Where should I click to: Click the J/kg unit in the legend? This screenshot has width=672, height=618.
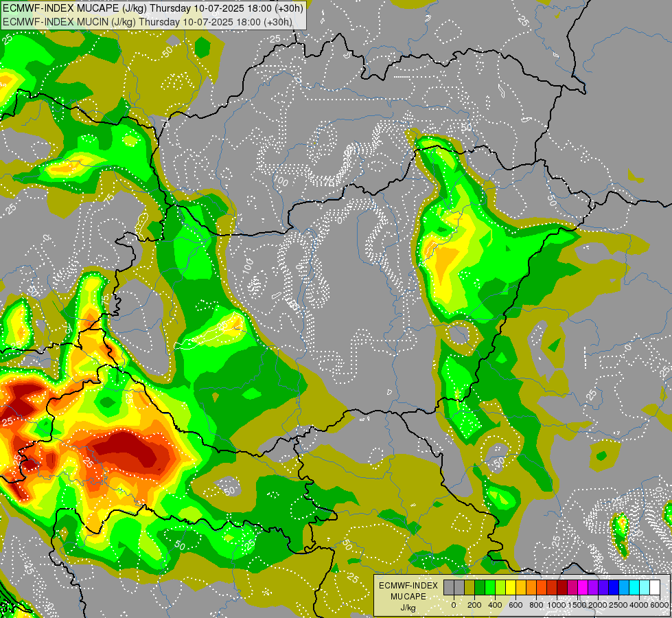[x=408, y=608]
